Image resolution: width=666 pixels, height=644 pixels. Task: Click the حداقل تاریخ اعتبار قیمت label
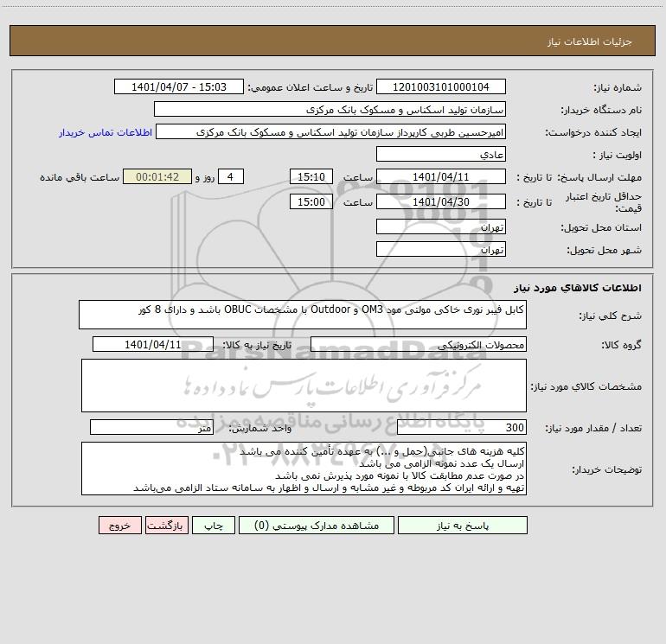(604, 202)
